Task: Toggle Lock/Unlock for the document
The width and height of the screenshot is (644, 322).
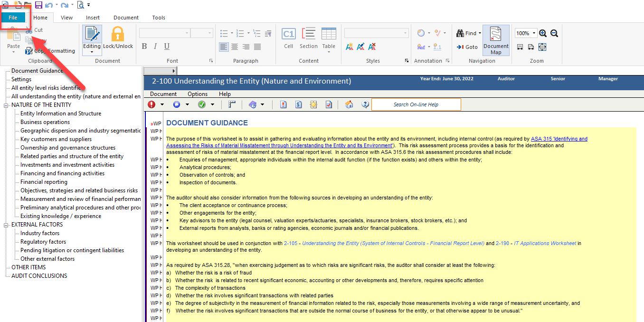Action: 118,38
